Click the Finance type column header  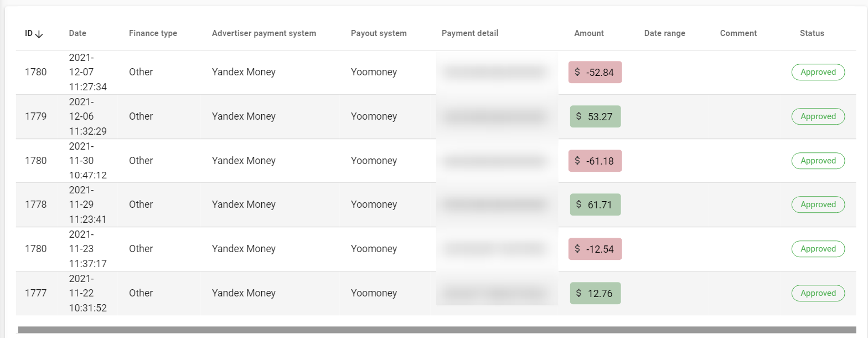pyautogui.click(x=153, y=33)
